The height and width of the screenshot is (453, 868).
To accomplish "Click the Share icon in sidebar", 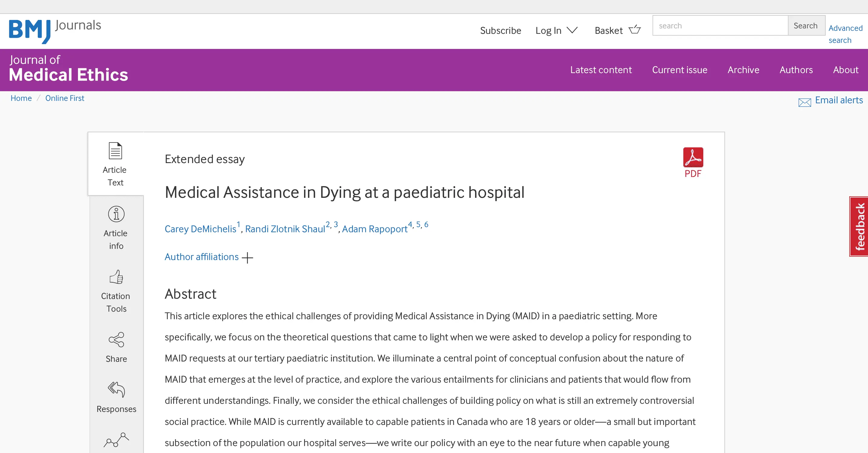I will pos(116,339).
